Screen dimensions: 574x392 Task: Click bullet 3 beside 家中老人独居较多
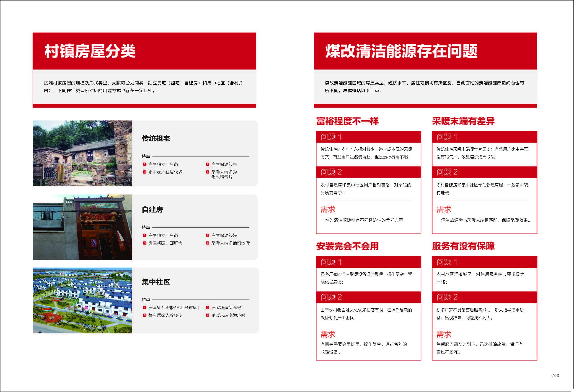(x=145, y=172)
